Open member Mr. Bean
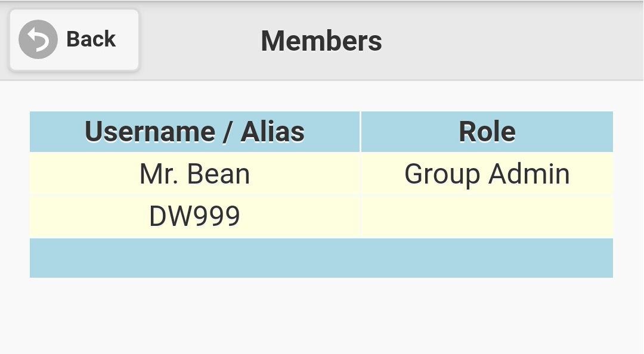The image size is (644, 354). [x=194, y=174]
